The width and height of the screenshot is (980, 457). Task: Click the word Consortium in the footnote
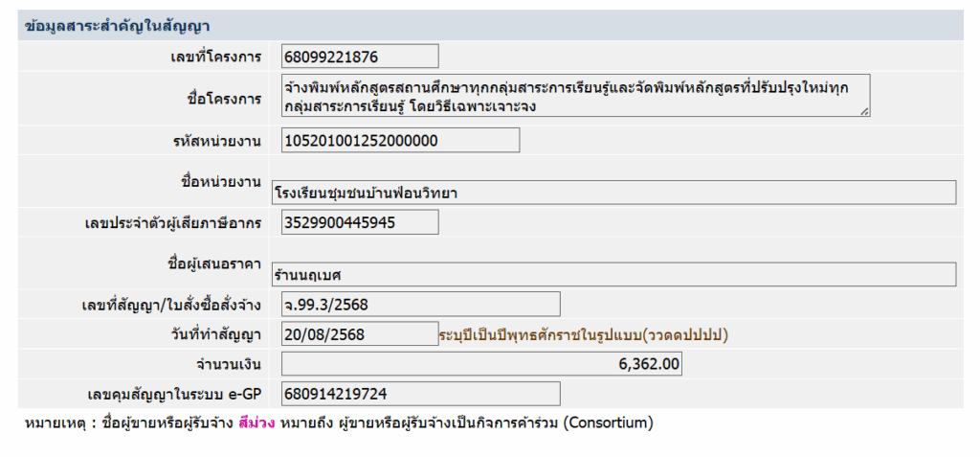[x=608, y=423]
